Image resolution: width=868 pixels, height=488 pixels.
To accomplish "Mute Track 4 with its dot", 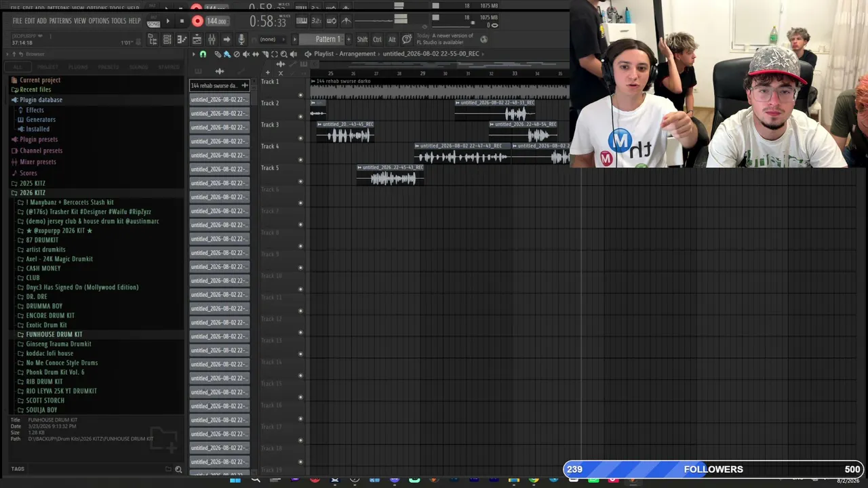I will [x=300, y=160].
